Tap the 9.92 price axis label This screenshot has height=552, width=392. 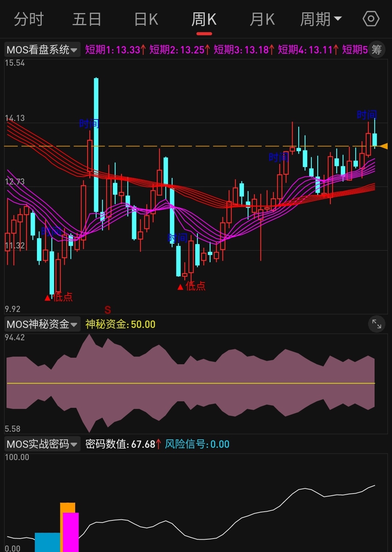[x=12, y=309]
